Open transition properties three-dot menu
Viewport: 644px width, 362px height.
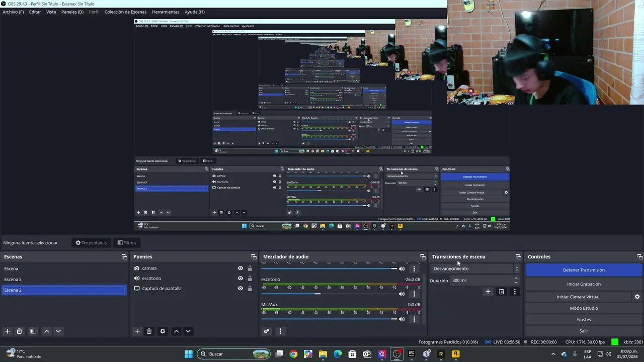[514, 292]
